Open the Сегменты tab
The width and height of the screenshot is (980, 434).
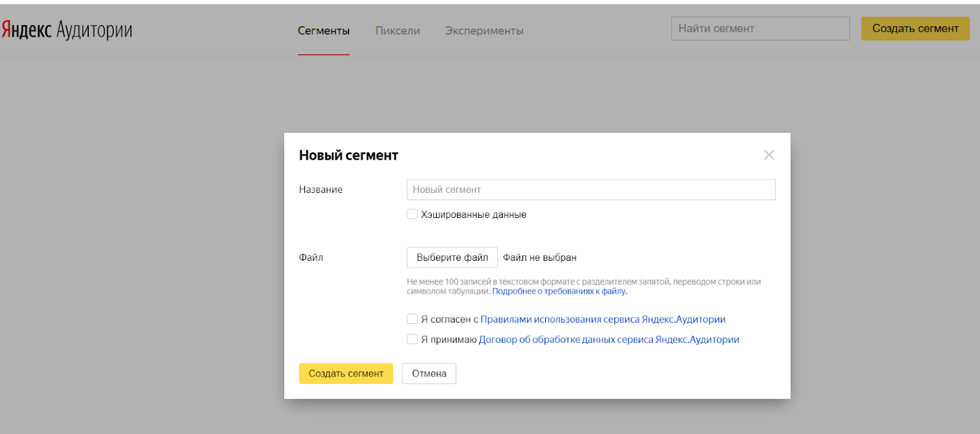click(323, 31)
